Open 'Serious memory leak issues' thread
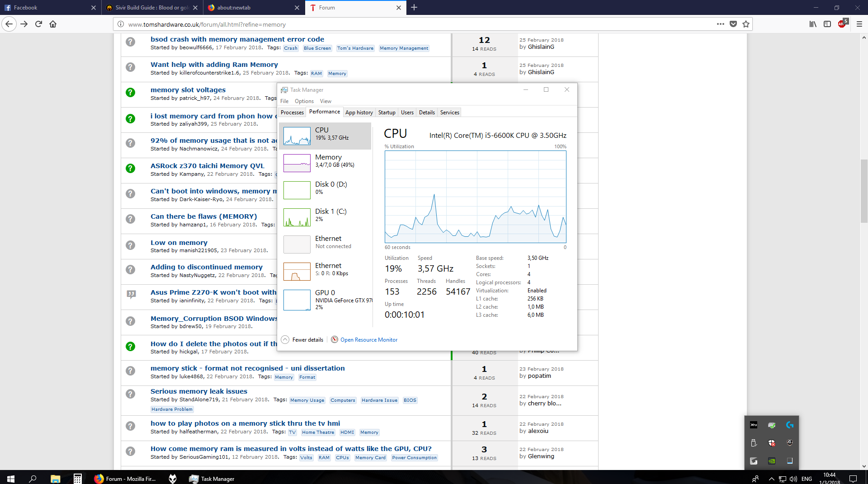The height and width of the screenshot is (484, 868). [x=199, y=391]
